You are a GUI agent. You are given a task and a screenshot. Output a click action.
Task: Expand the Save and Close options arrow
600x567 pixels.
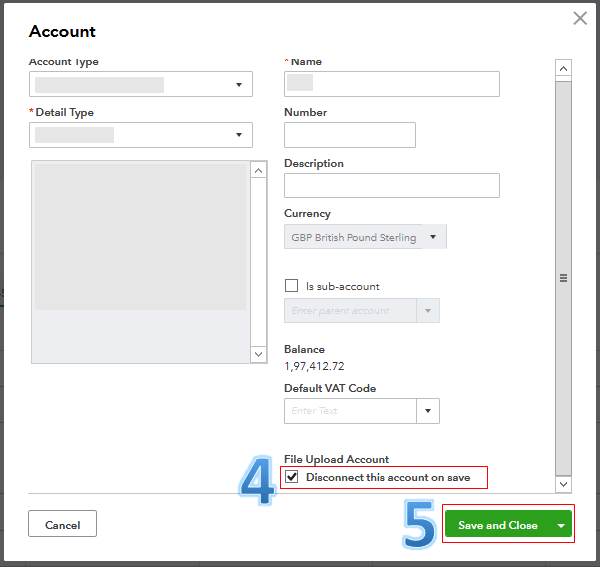[562, 525]
